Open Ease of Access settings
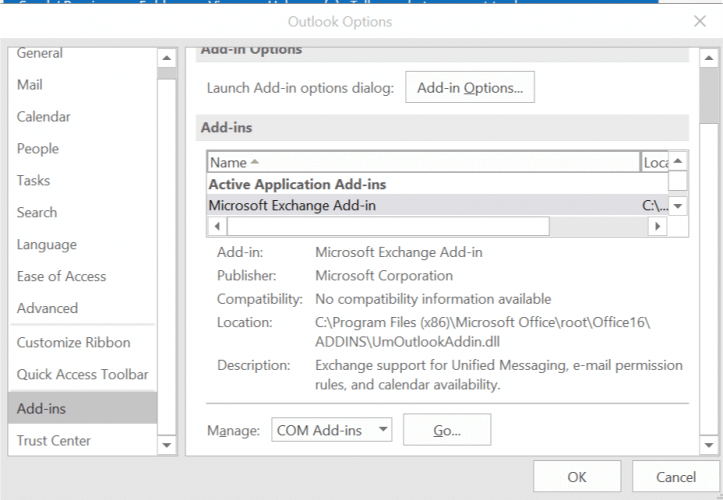Viewport: 723px width, 500px height. point(82,276)
